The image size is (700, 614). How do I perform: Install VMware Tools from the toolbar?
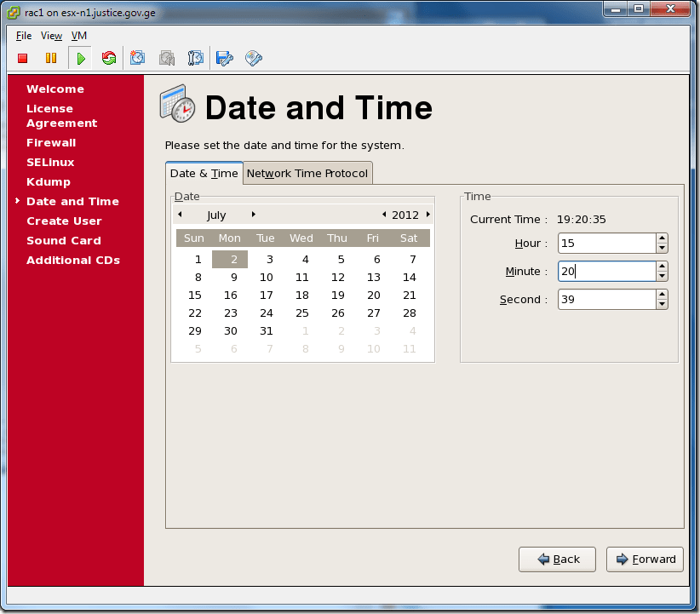[x=252, y=58]
